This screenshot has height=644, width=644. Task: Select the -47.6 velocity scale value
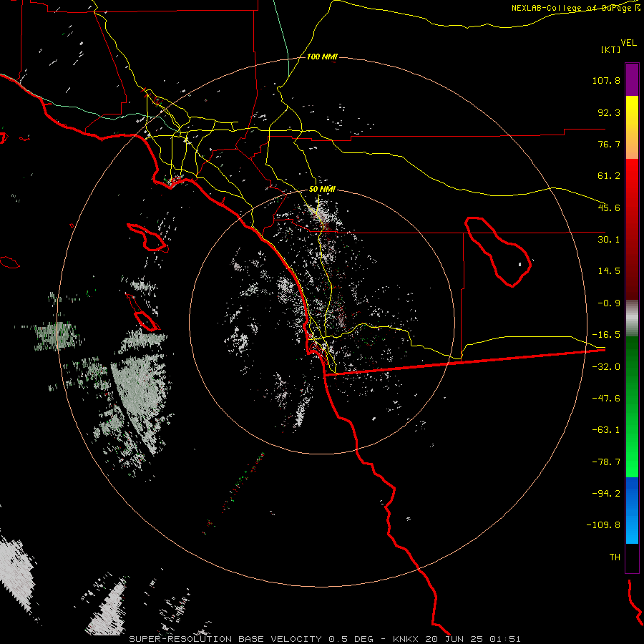(x=606, y=399)
